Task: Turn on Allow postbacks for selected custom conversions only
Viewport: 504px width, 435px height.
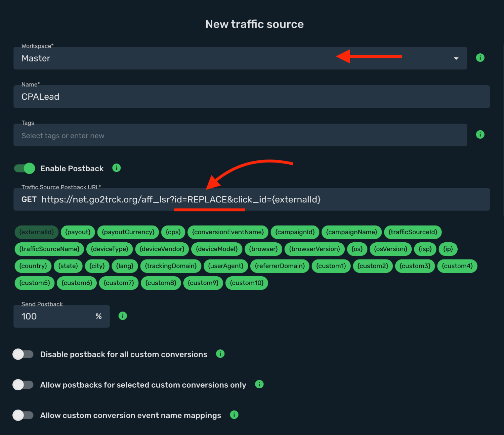Action: 23,385
